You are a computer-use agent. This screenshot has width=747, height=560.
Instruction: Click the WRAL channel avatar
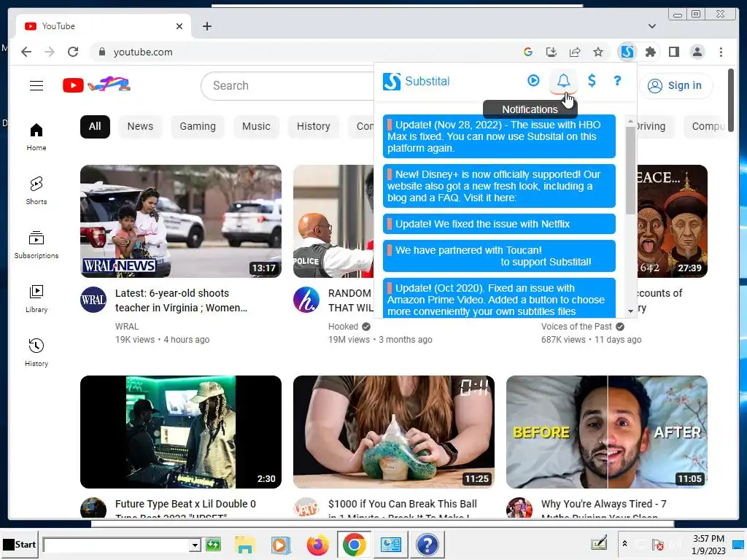pos(93,300)
